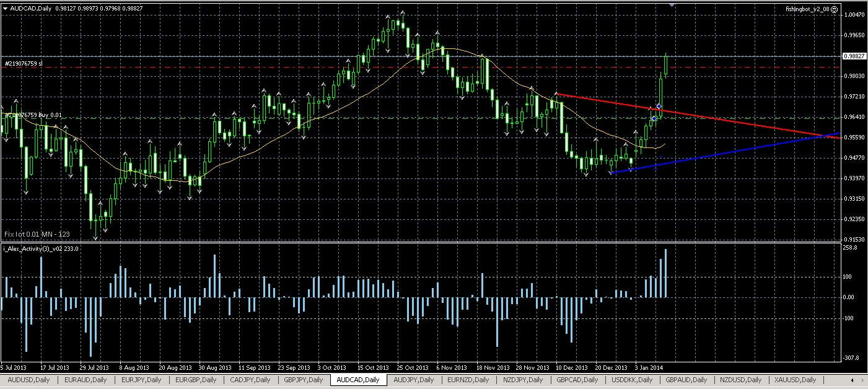Click indicator scale value 258.8
The image size is (868, 389).
(851, 248)
